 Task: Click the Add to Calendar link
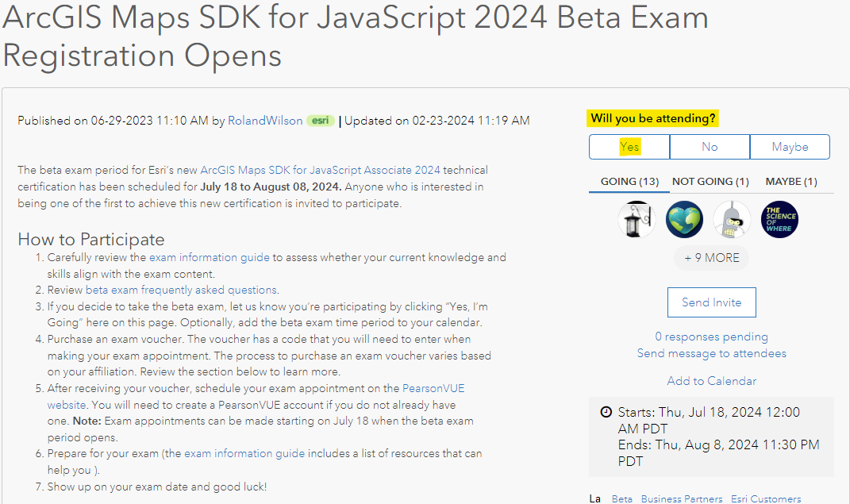click(x=711, y=381)
